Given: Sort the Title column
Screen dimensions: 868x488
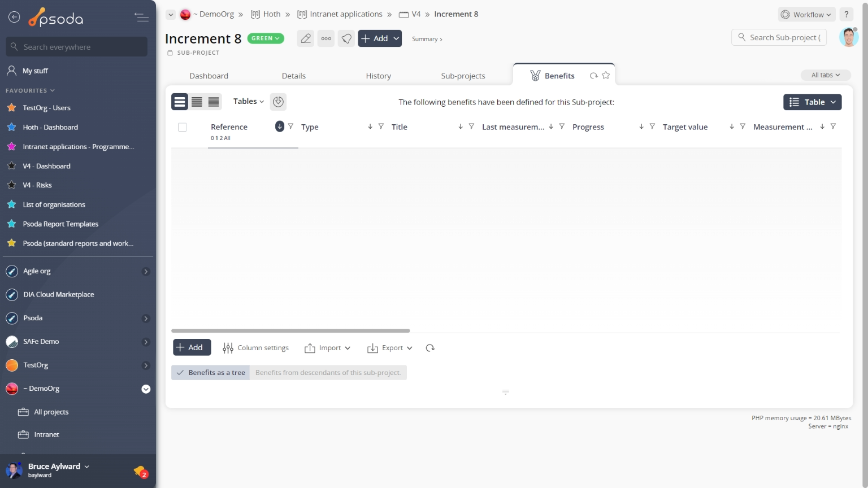Looking at the screenshot, I should click(x=461, y=127).
